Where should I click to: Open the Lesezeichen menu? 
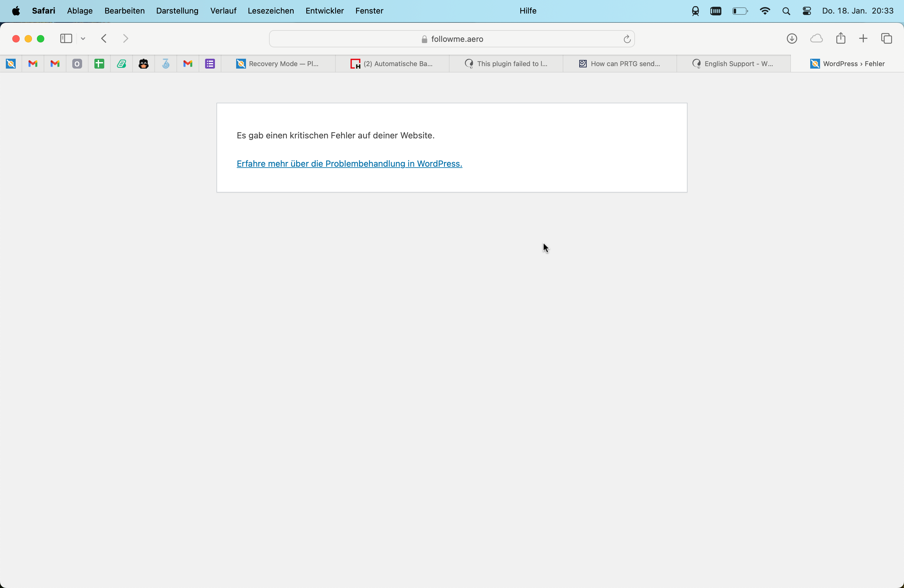coord(271,11)
